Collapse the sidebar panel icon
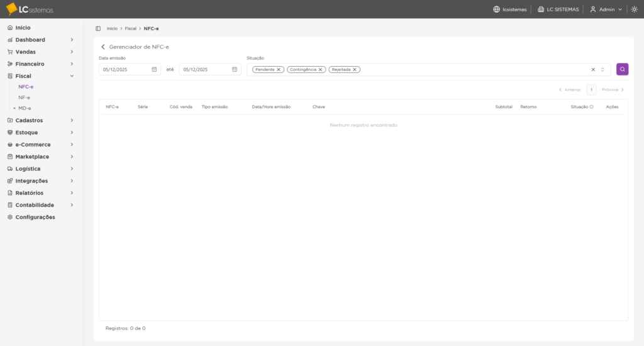644x346 pixels. click(98, 28)
